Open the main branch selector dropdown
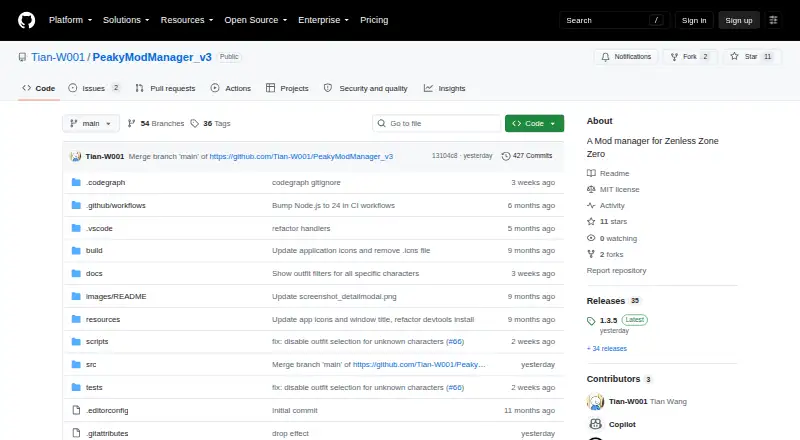The image size is (800, 440). click(91, 124)
